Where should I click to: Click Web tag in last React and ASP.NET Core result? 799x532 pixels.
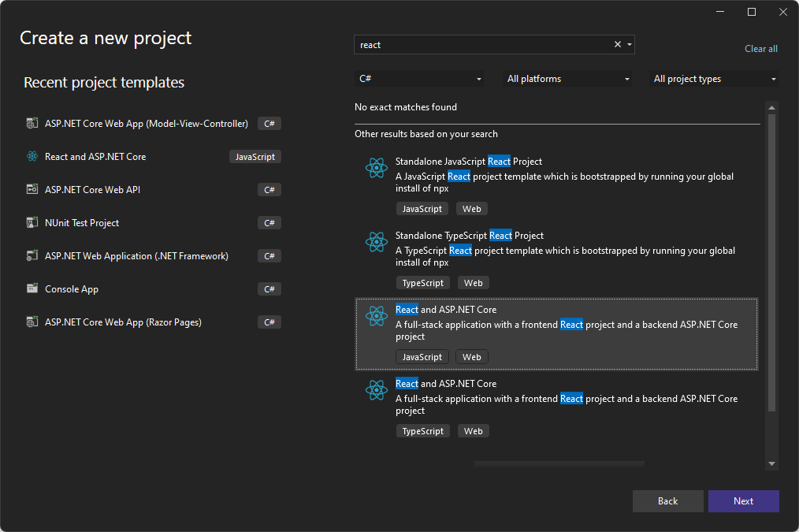[473, 431]
